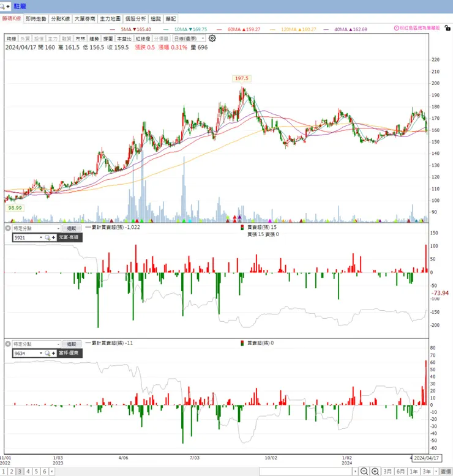Zoom in the chart with the plus magnifier
Image resolution: width=453 pixels, height=476 pixels.
(x=375, y=472)
